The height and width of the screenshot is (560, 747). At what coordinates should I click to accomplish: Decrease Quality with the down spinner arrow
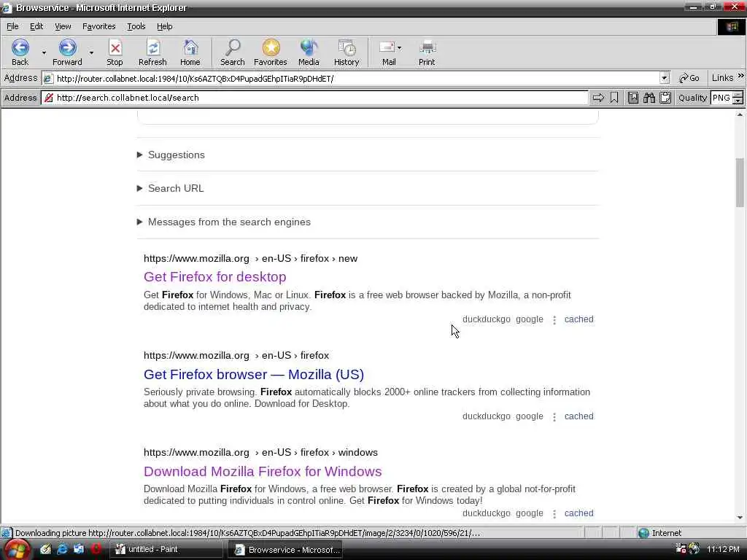(738, 101)
